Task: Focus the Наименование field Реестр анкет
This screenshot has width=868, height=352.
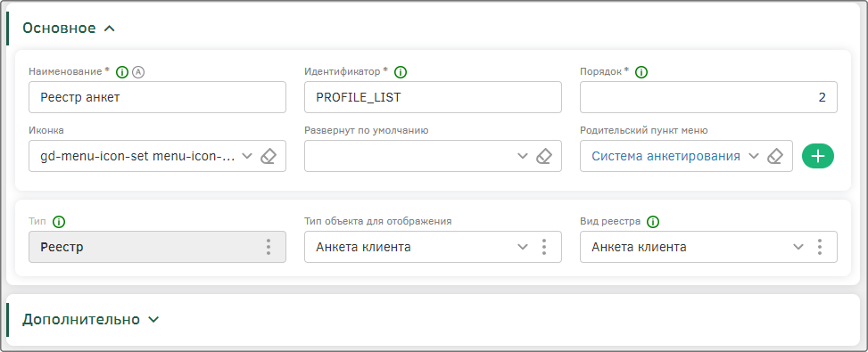Action: (157, 97)
